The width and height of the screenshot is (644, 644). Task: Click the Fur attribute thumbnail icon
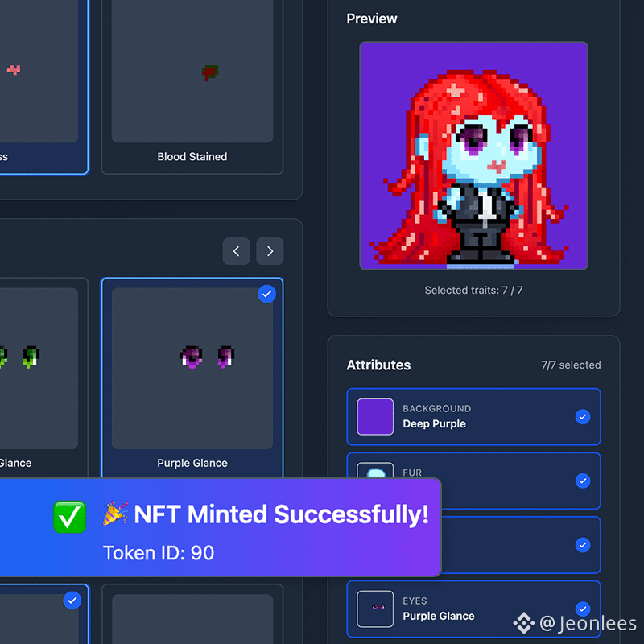pyautogui.click(x=375, y=471)
